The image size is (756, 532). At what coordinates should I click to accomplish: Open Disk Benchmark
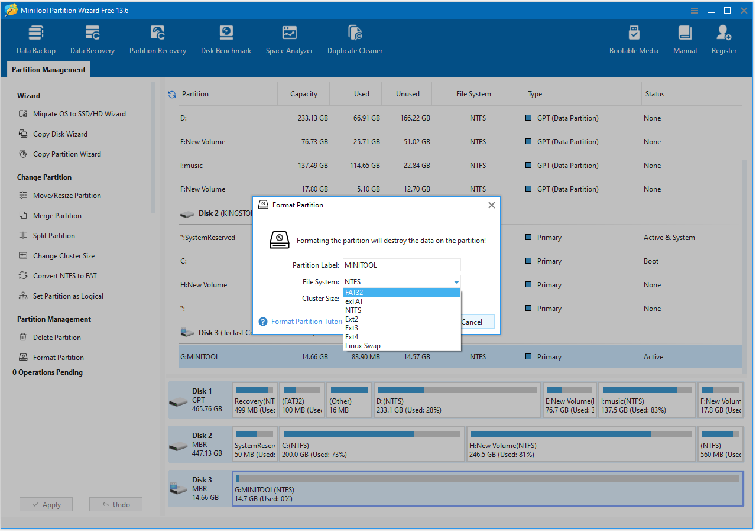(226, 38)
